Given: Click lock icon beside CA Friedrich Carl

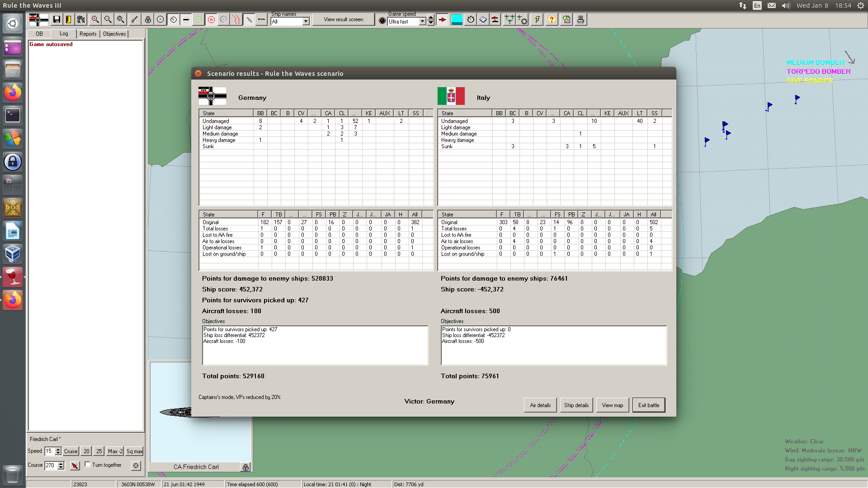Looking at the screenshot, I should click(x=245, y=467).
